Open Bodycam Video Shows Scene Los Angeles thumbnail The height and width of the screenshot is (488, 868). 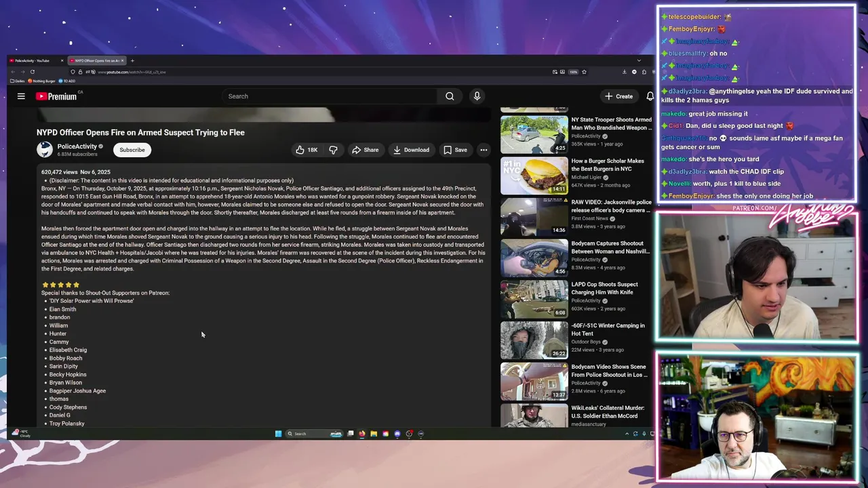tap(534, 381)
